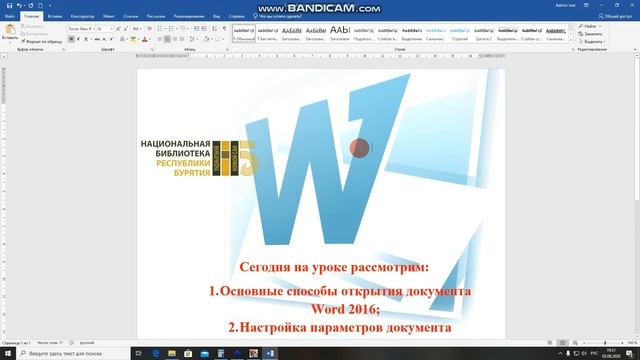The width and height of the screenshot is (640, 360).
Task: Open the Font dialog launcher
Action: [152, 49]
